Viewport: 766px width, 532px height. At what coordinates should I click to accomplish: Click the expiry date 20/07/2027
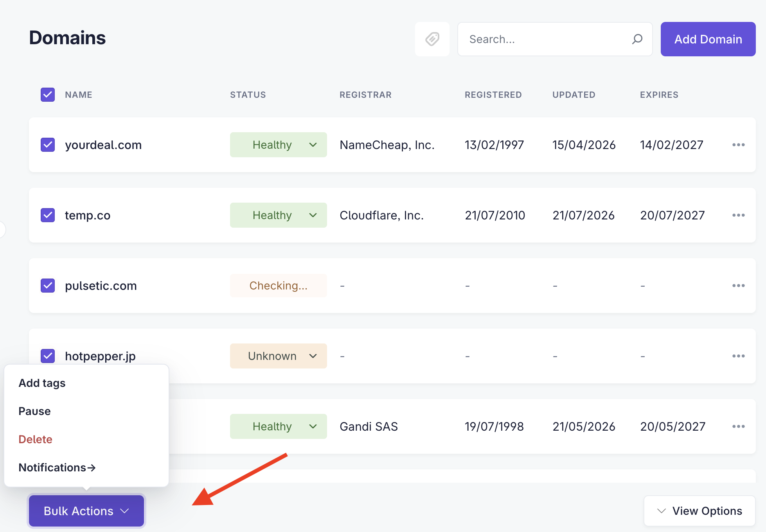(672, 215)
